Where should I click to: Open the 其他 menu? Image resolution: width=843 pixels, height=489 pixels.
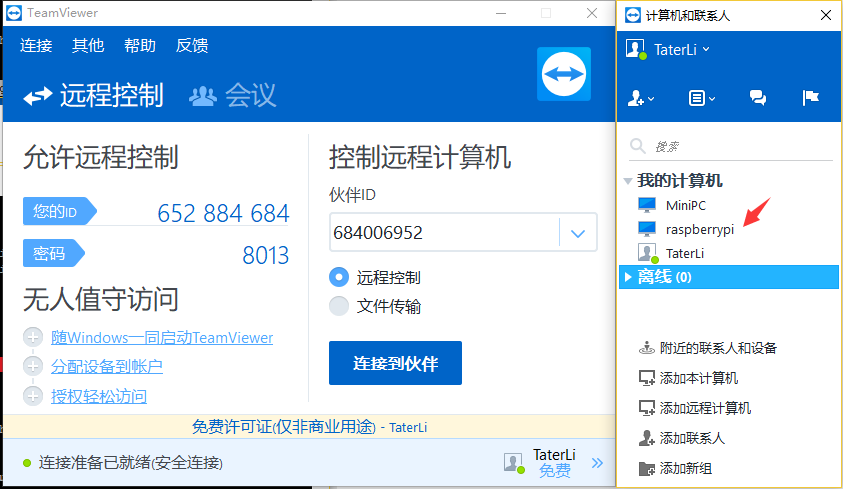pyautogui.click(x=88, y=45)
